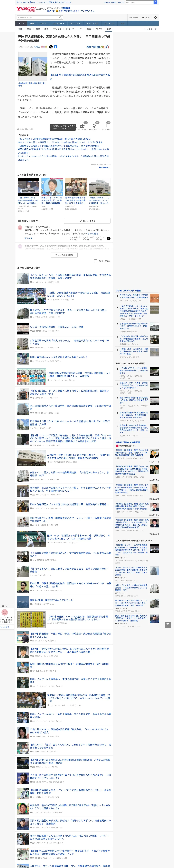The height and width of the screenshot is (868, 174).
Task: Open article 【阪神】ＯＢ松山進次郎氏が一打席対決
Action: tap(79, 294)
